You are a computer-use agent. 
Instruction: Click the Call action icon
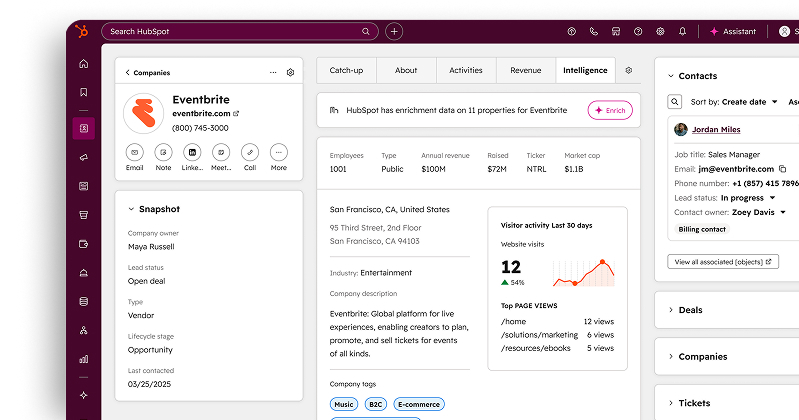click(250, 152)
